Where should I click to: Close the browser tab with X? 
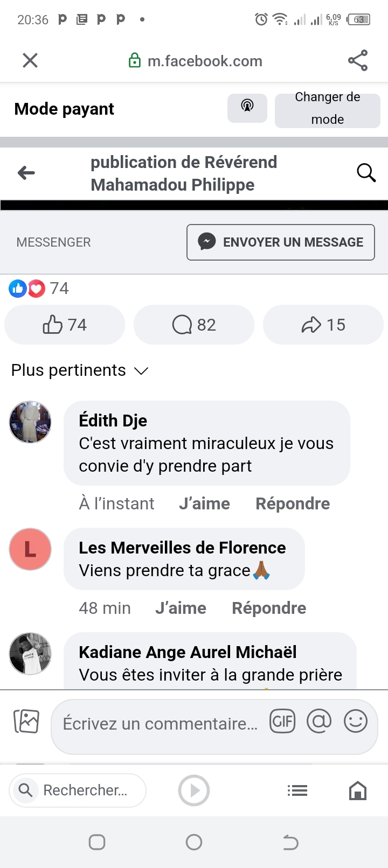pos(30,60)
